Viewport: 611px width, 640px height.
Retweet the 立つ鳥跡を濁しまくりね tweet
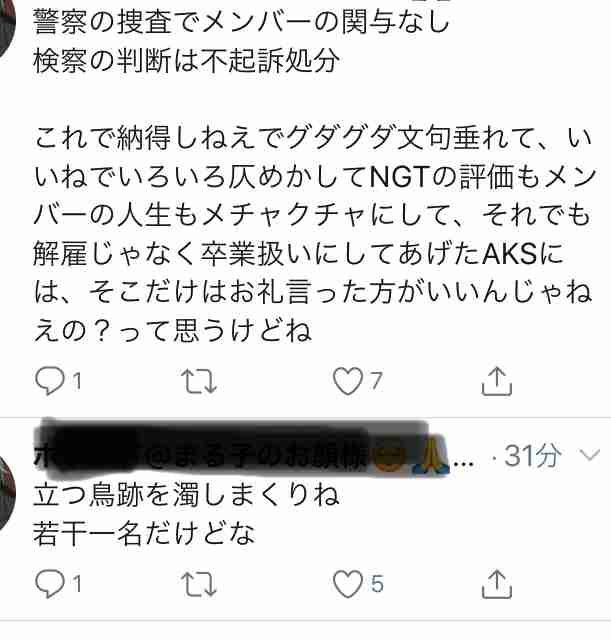point(199,584)
